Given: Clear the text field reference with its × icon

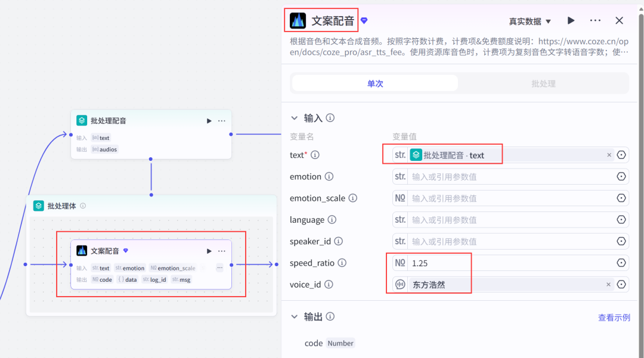Looking at the screenshot, I should 609,154.
